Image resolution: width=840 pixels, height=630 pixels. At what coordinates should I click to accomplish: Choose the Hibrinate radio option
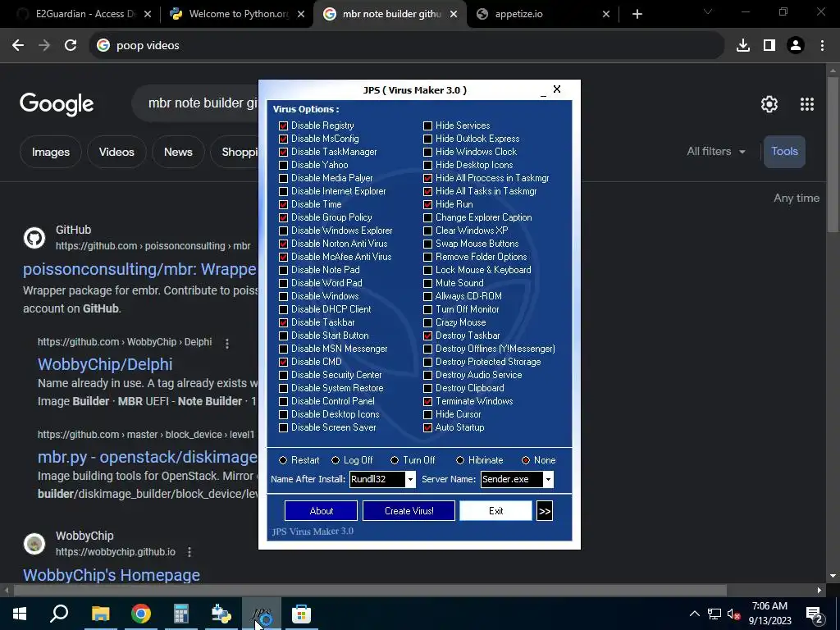point(460,460)
